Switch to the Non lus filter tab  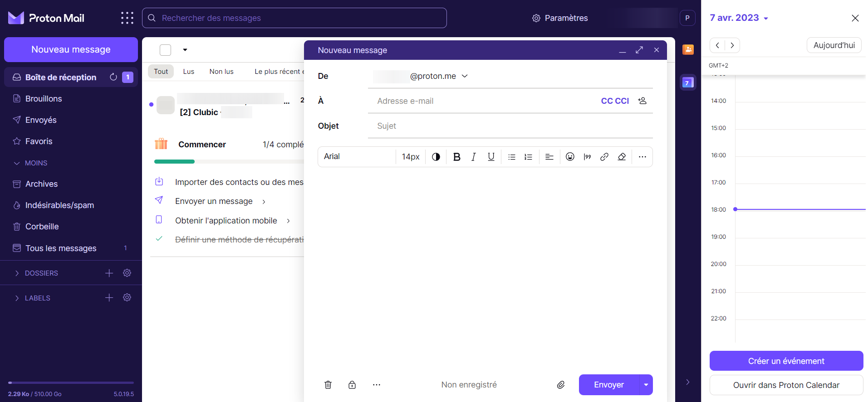(x=221, y=72)
